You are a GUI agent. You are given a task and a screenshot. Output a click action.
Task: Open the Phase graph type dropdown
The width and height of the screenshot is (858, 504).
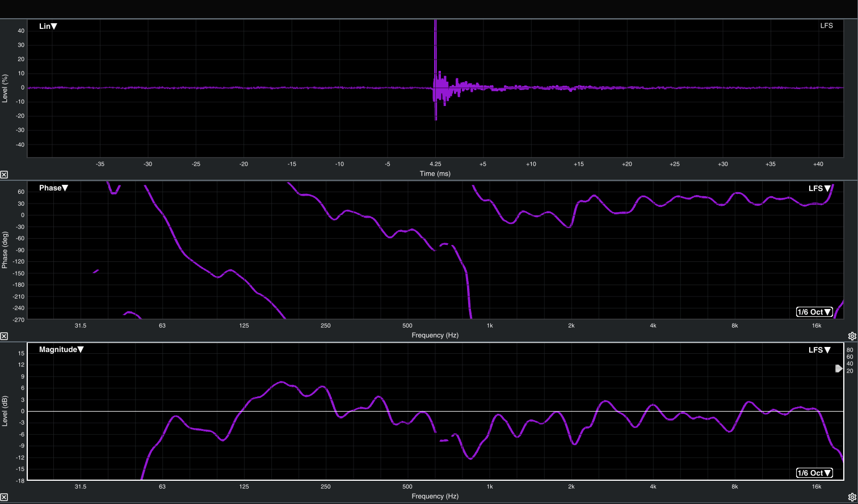click(53, 188)
